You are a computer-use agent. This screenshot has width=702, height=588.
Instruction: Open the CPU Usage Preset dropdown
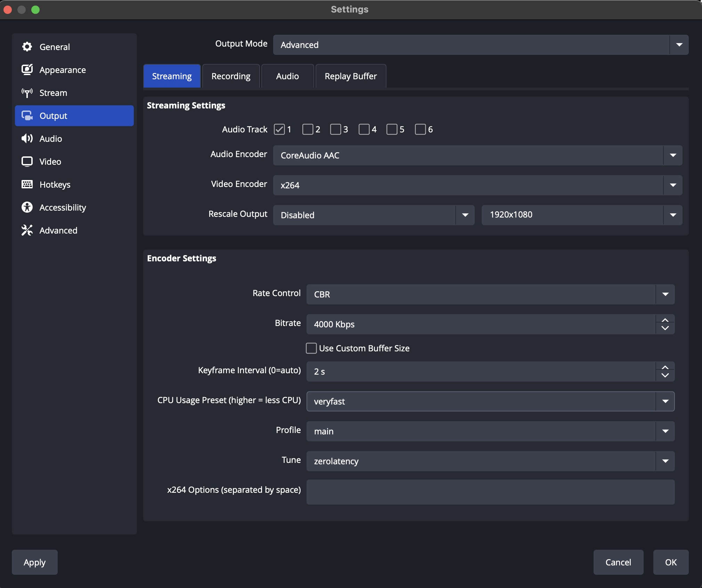[x=490, y=401]
